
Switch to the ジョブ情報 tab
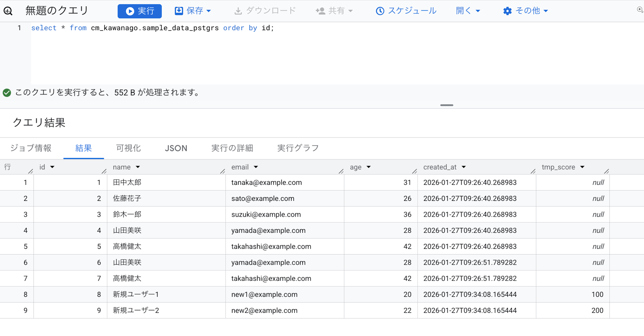31,148
